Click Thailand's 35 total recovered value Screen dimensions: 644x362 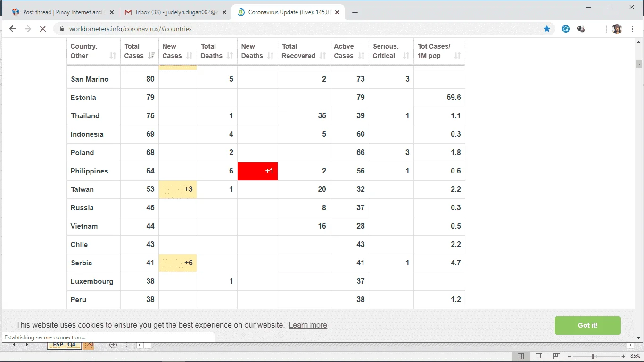(322, 116)
